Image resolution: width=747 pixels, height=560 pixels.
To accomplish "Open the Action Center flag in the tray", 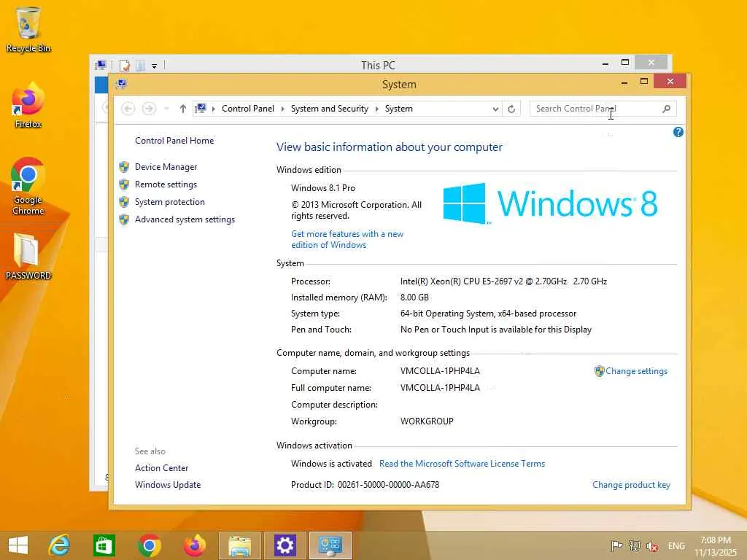I will pos(616,545).
